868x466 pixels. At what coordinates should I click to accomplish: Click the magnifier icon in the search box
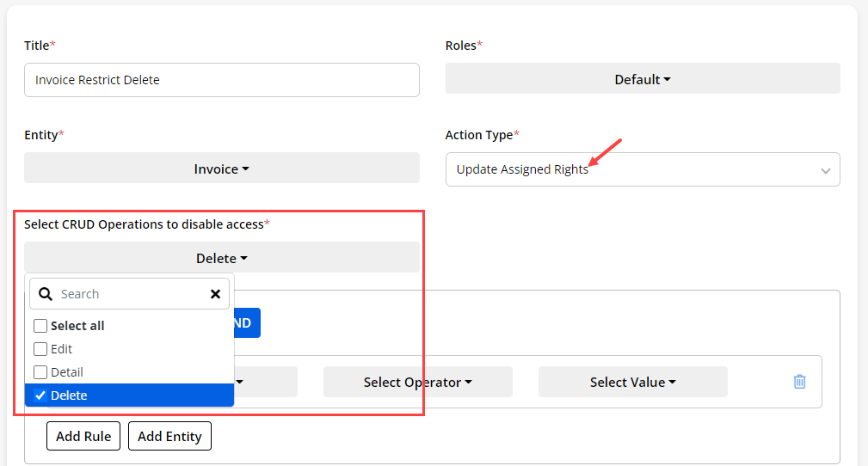pos(46,294)
